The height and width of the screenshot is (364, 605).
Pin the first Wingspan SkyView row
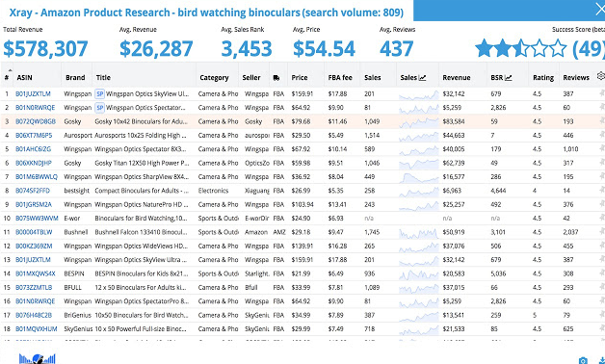602,93
